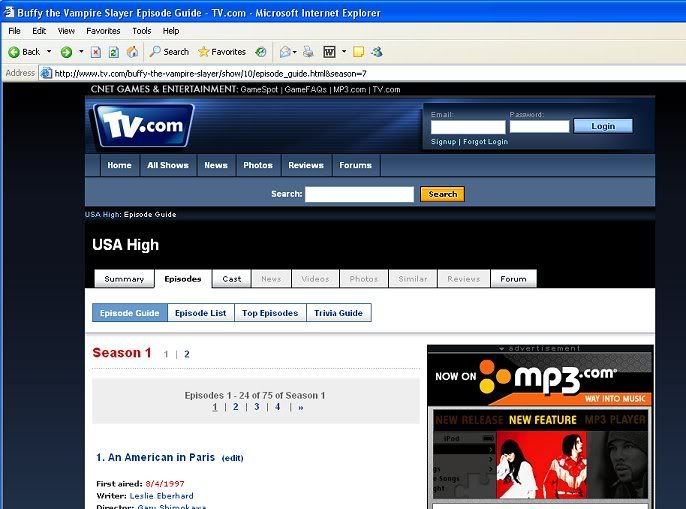Go to All Shows in navigation
Screen dimensions: 686x509
click(168, 165)
